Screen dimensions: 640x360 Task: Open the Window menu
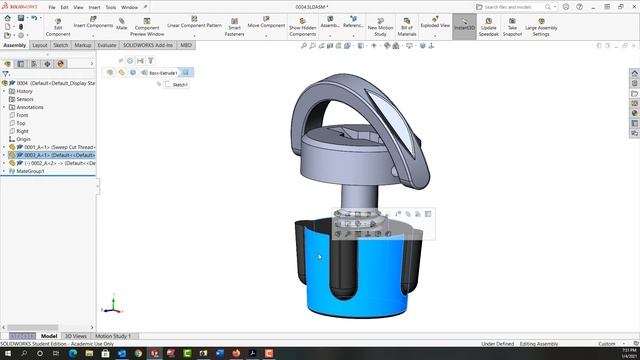click(129, 7)
